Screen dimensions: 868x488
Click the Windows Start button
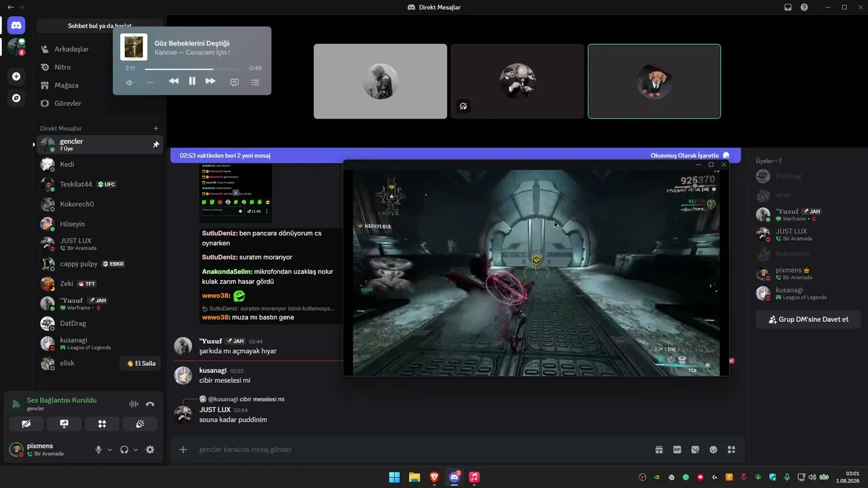click(394, 477)
